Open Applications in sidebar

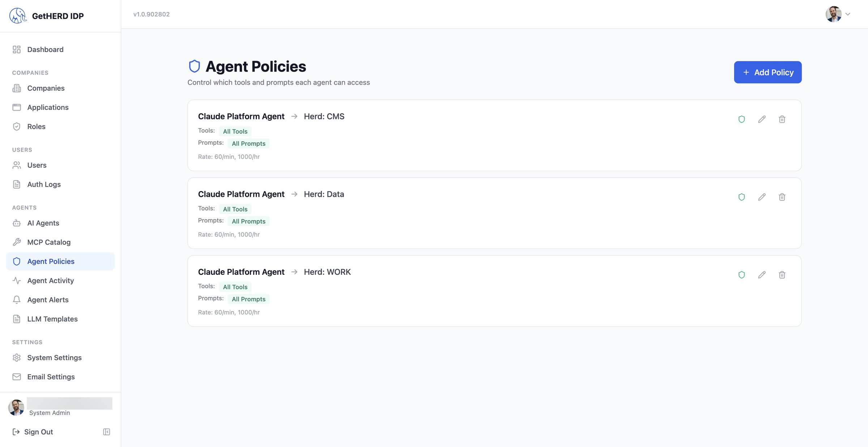click(x=60, y=107)
